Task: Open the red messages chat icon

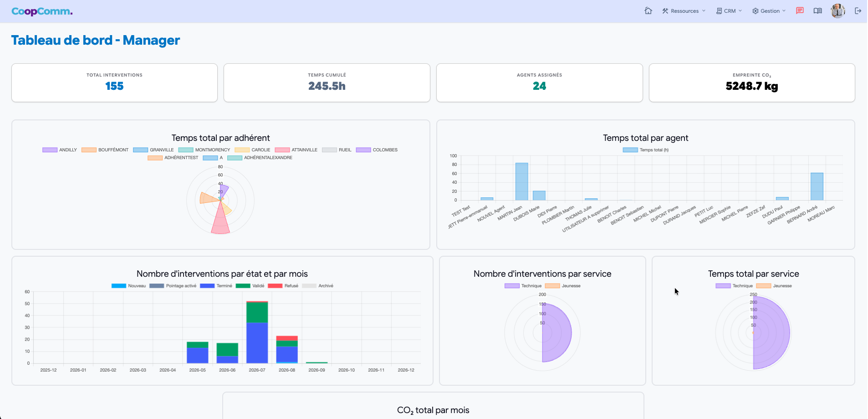Action: coord(800,11)
